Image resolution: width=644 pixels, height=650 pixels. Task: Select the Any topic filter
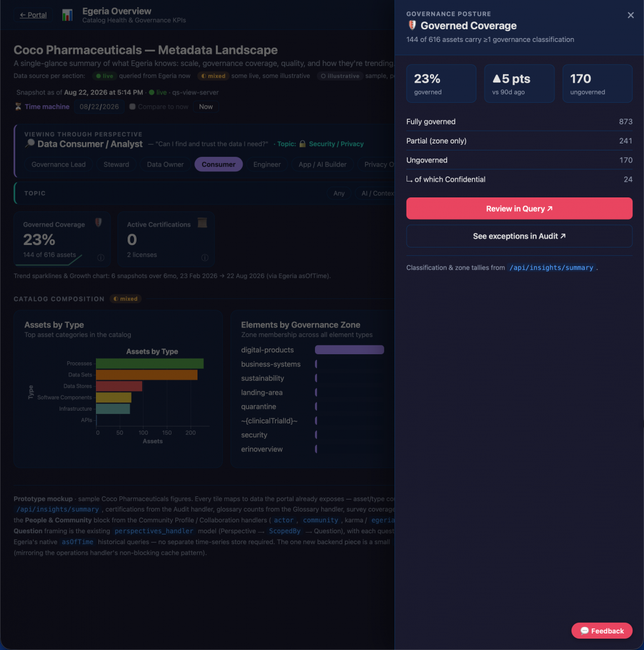tap(339, 193)
